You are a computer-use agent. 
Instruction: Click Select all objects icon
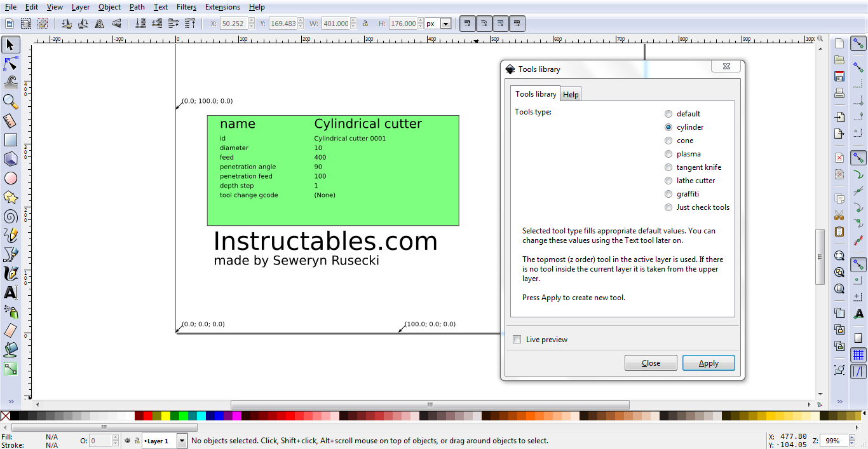point(10,24)
